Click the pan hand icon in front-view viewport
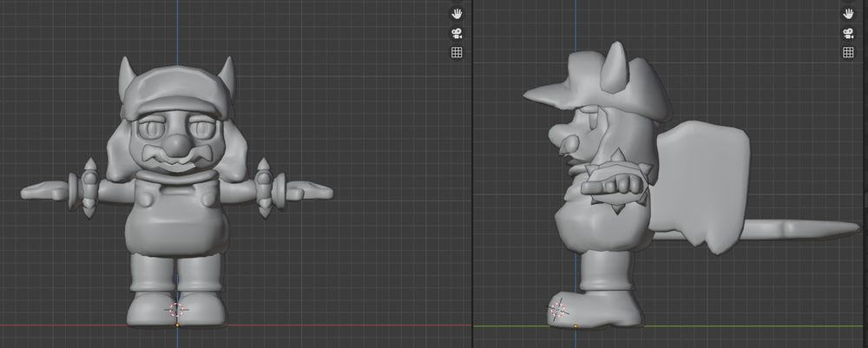 [457, 13]
